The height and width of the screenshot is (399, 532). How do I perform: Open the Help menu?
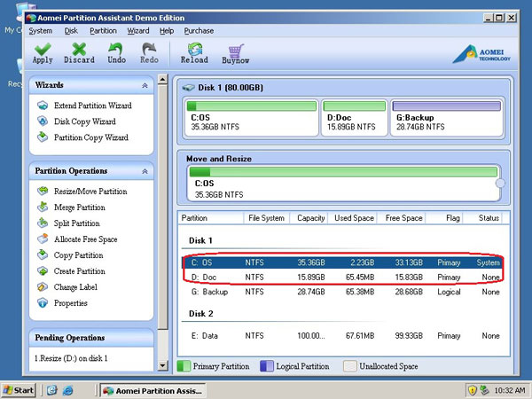pyautogui.click(x=167, y=31)
